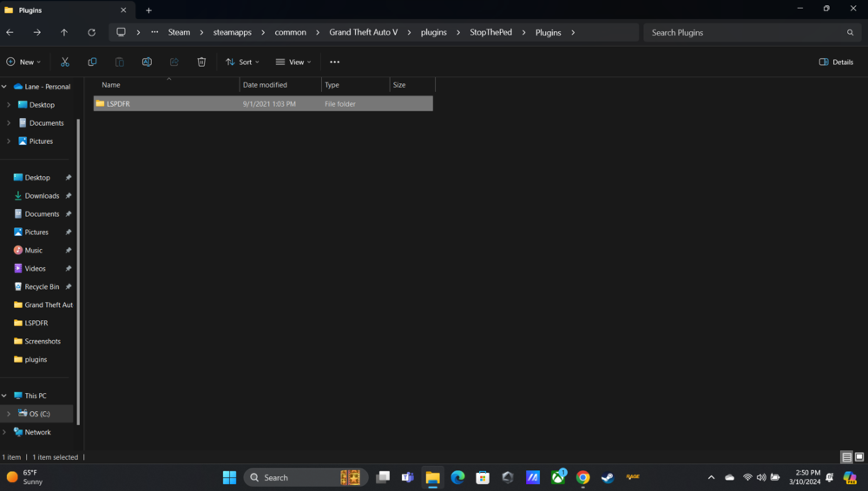Open pinned Downloads in sidebar
The image size is (868, 491).
coord(42,196)
